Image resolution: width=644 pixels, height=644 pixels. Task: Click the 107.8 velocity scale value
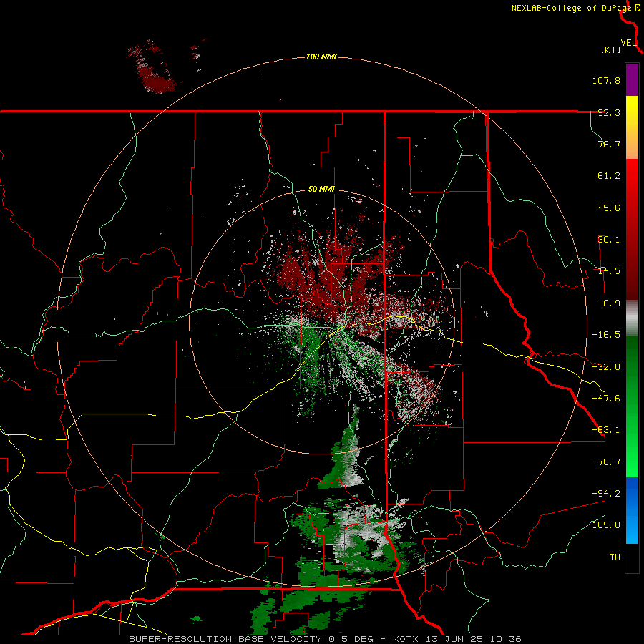pos(606,80)
